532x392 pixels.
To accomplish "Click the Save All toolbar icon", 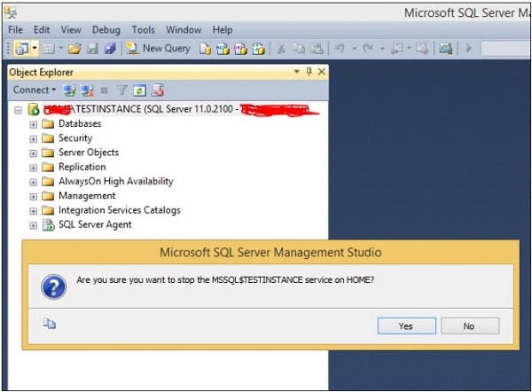I will coord(109,48).
